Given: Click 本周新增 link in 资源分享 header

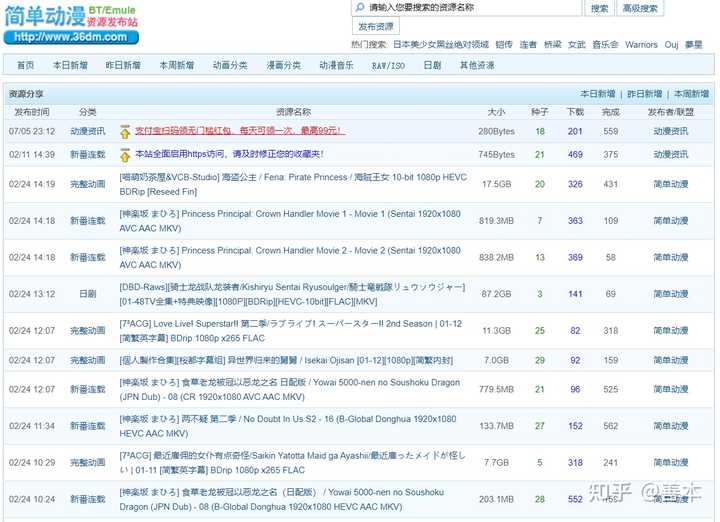Looking at the screenshot, I should [x=691, y=94].
